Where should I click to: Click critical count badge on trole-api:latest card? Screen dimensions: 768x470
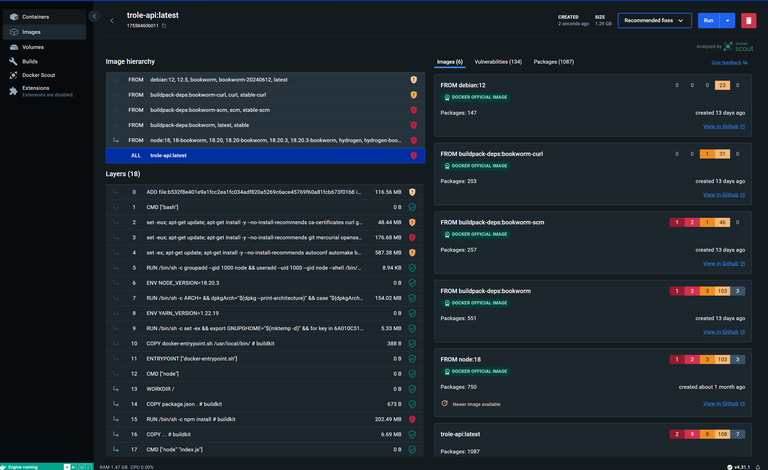tap(677, 434)
